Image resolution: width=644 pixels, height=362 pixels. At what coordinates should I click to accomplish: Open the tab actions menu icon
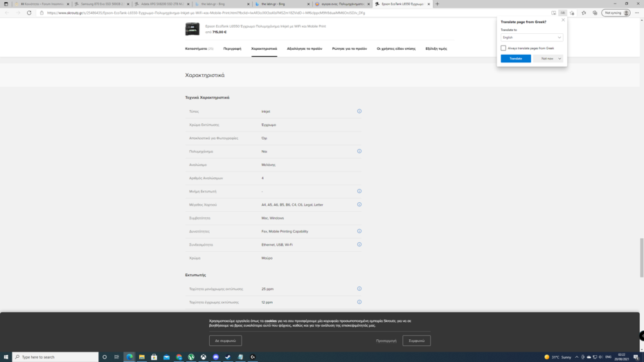click(6, 4)
